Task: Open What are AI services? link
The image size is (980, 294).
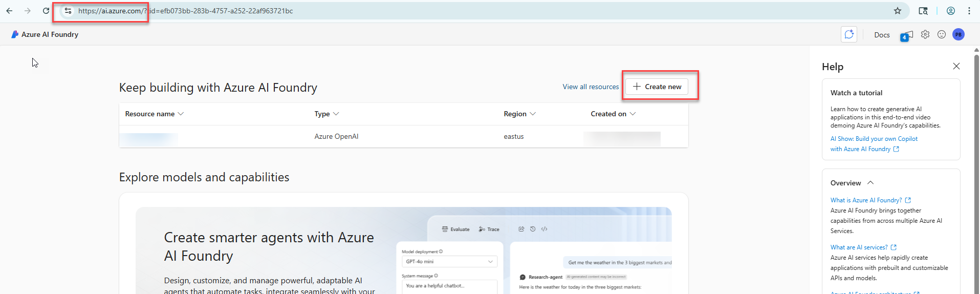Action: tap(863, 247)
